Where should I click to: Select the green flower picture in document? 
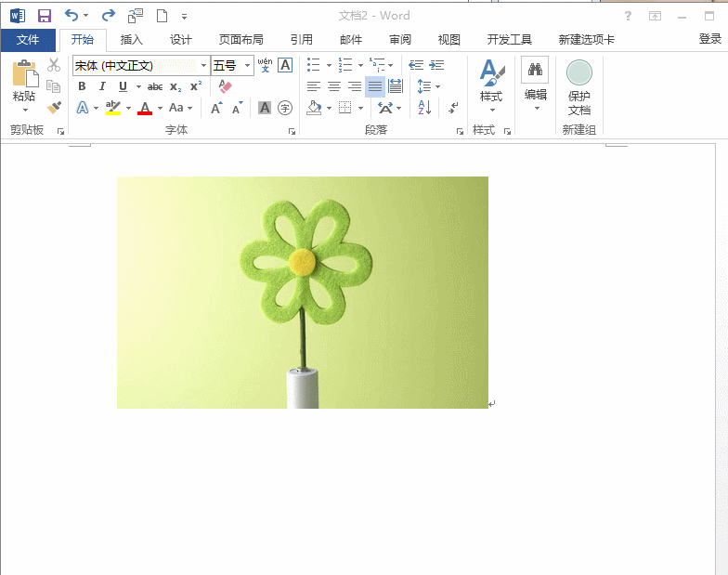point(302,292)
